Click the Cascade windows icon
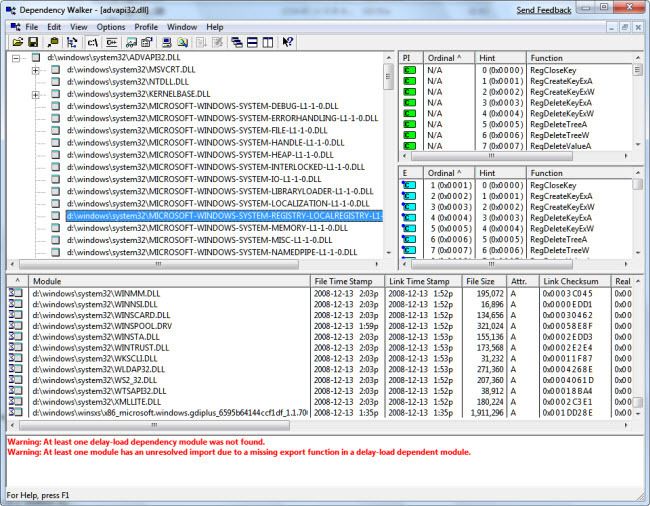 (237, 42)
